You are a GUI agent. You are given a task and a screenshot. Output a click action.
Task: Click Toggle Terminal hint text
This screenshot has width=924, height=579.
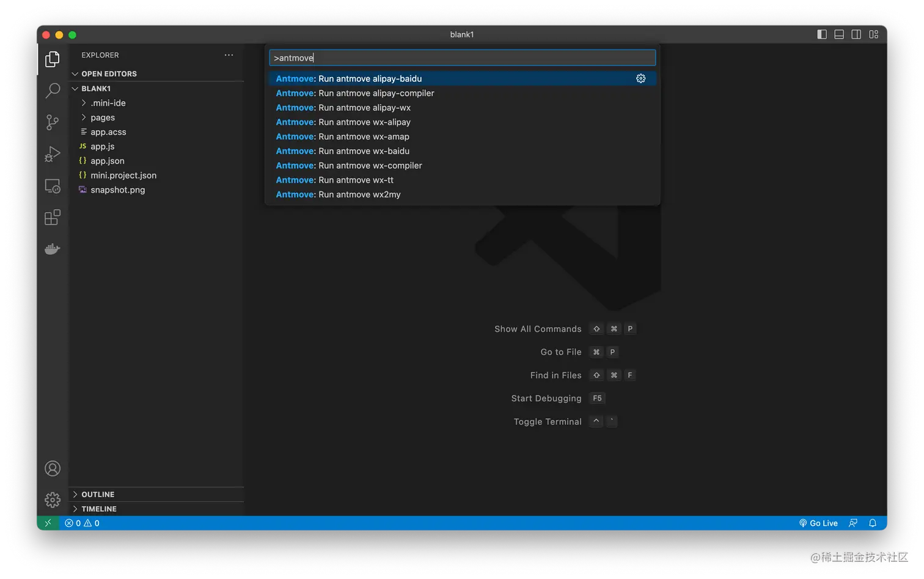(x=548, y=422)
